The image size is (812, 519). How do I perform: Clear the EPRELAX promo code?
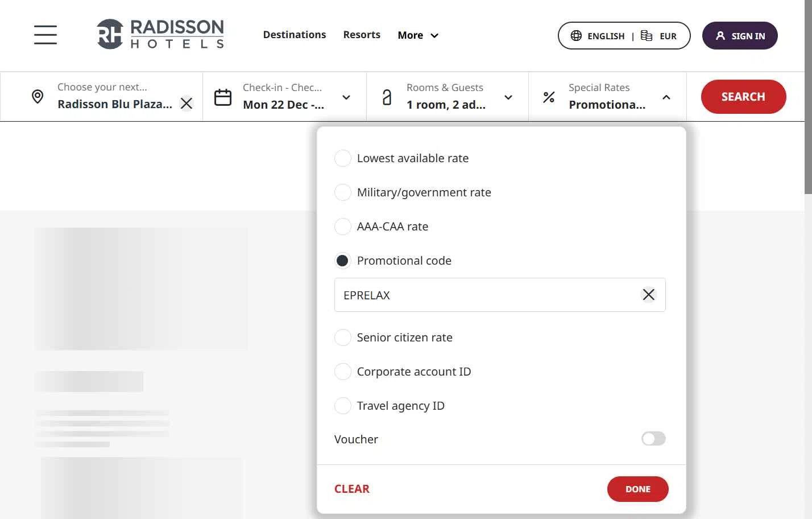pos(649,295)
